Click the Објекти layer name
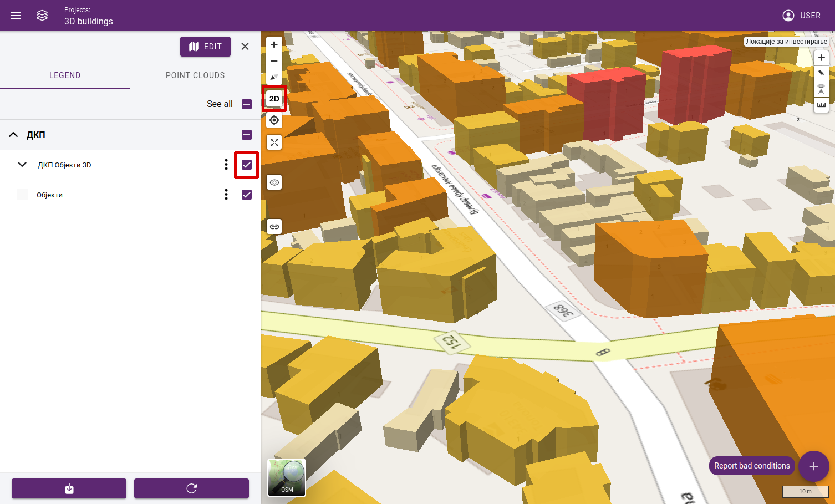This screenshot has width=835, height=504. 49,195
